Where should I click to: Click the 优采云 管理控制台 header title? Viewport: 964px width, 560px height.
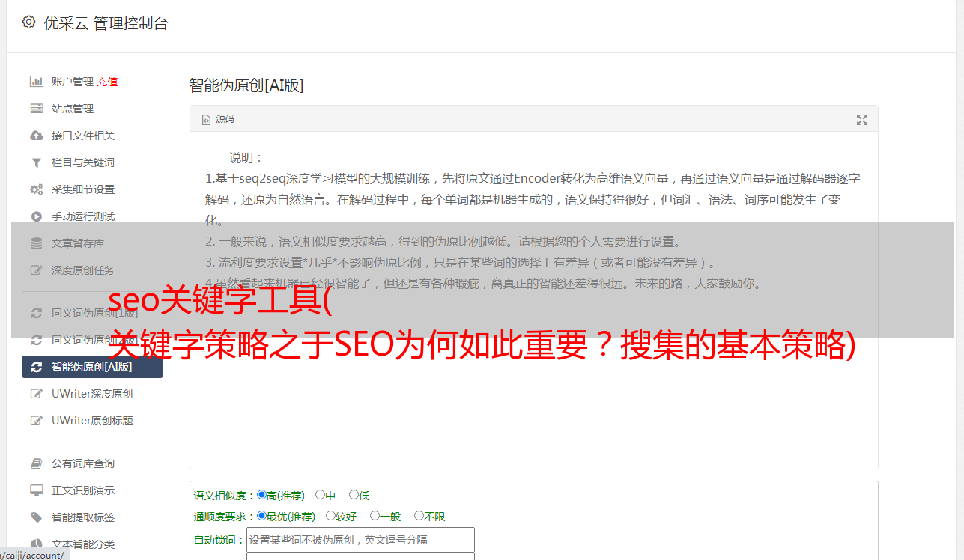(x=106, y=23)
